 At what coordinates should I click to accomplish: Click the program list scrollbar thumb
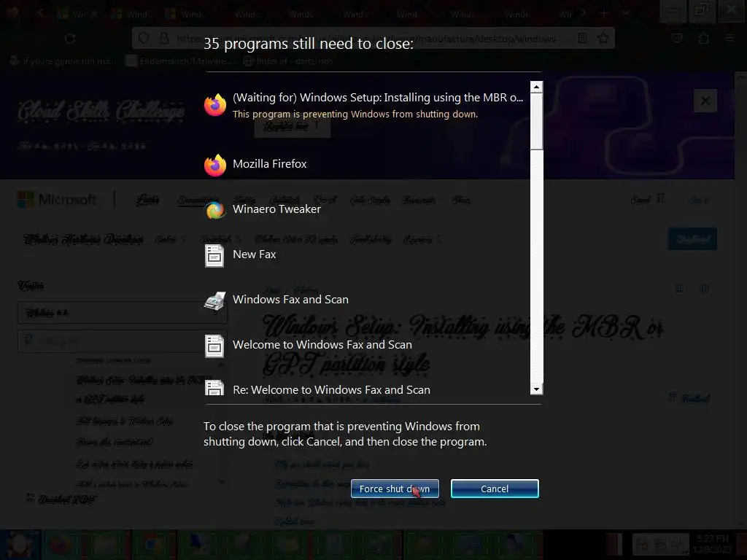click(536, 121)
